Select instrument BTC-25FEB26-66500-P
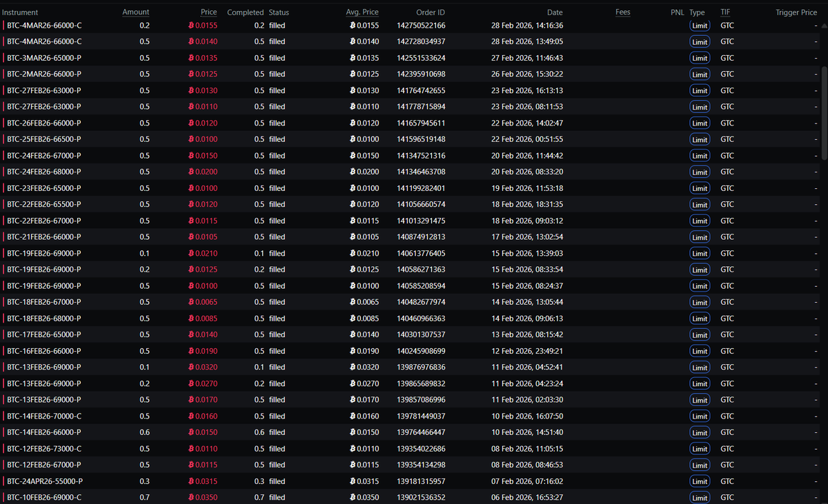The height and width of the screenshot is (504, 828). point(43,139)
